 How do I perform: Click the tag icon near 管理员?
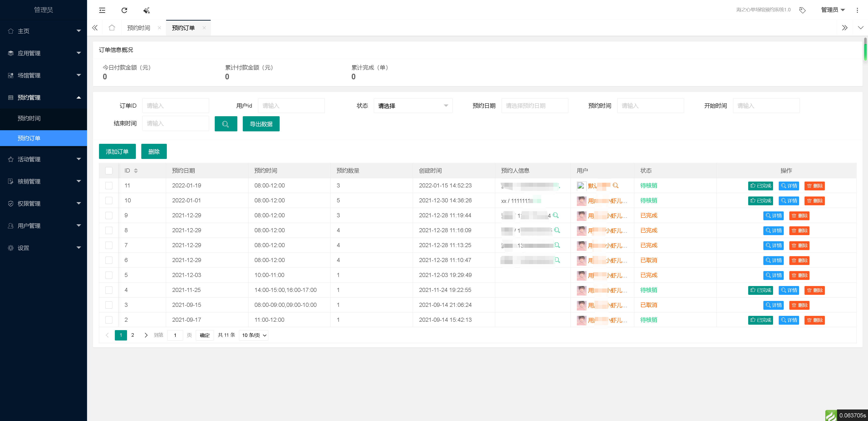click(802, 10)
